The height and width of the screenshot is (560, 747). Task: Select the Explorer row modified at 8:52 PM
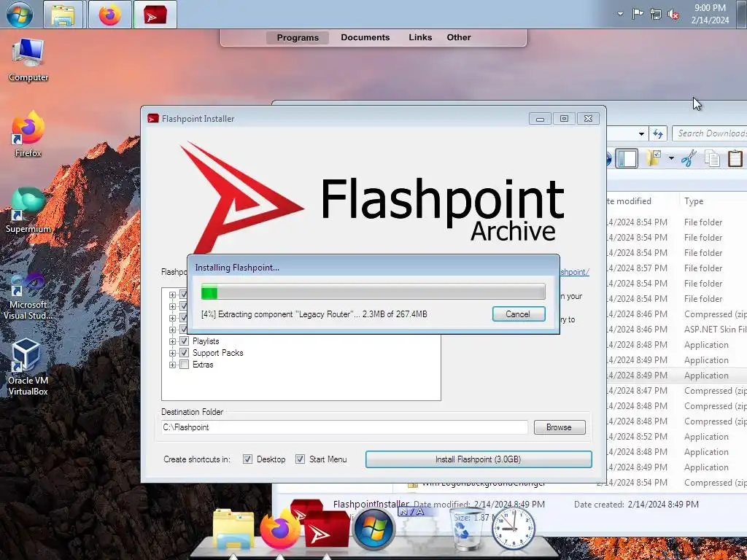pyautogui.click(x=676, y=437)
